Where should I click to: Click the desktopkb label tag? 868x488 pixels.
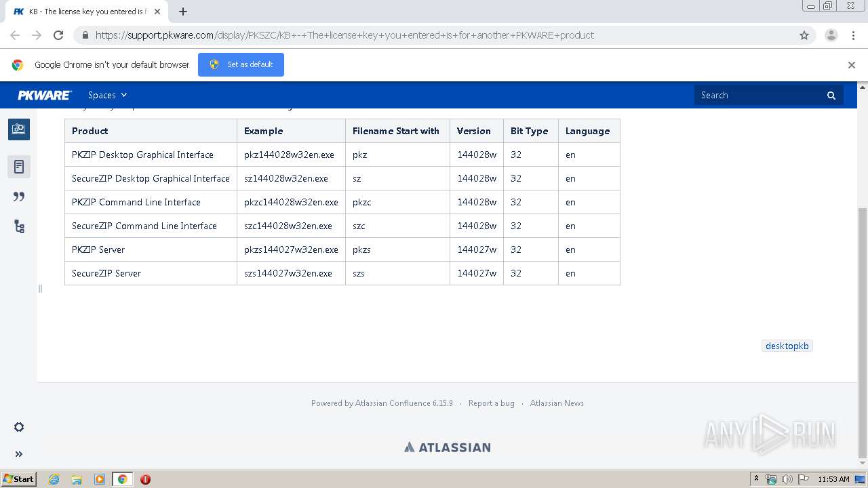[x=787, y=346]
